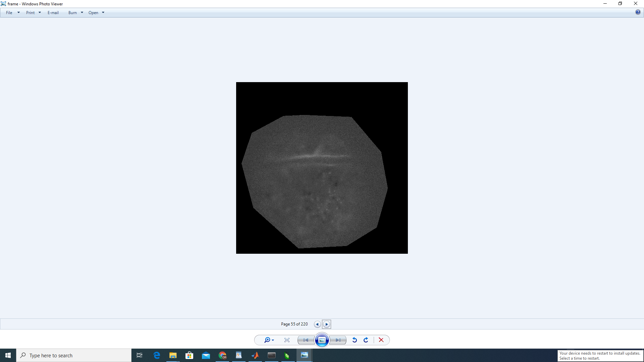
Task: Click the Page 55 of 220 label
Action: coord(294,324)
